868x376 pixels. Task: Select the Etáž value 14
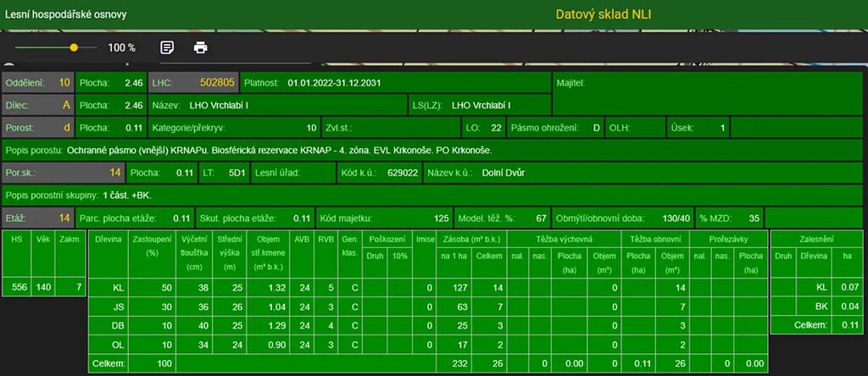pos(64,218)
